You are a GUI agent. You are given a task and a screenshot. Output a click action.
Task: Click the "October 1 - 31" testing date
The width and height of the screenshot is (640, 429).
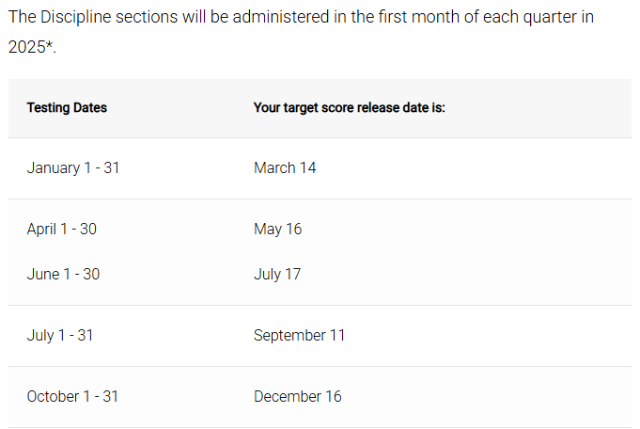tap(72, 396)
